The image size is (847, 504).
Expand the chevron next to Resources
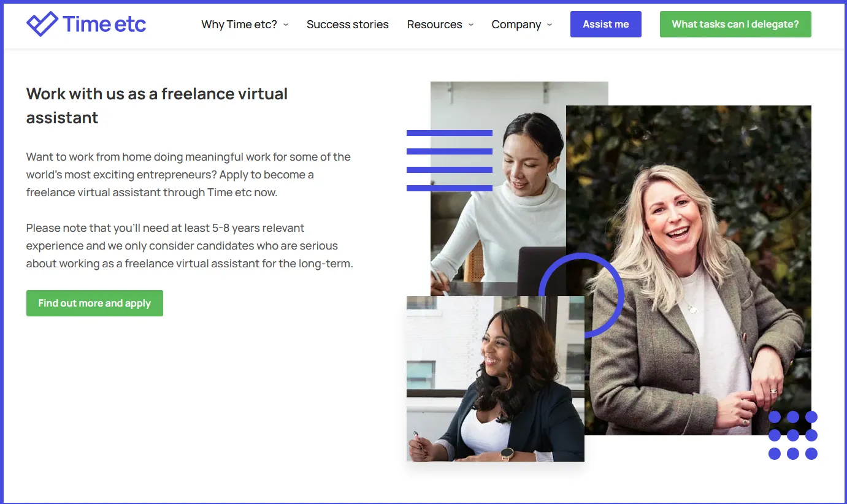click(471, 25)
